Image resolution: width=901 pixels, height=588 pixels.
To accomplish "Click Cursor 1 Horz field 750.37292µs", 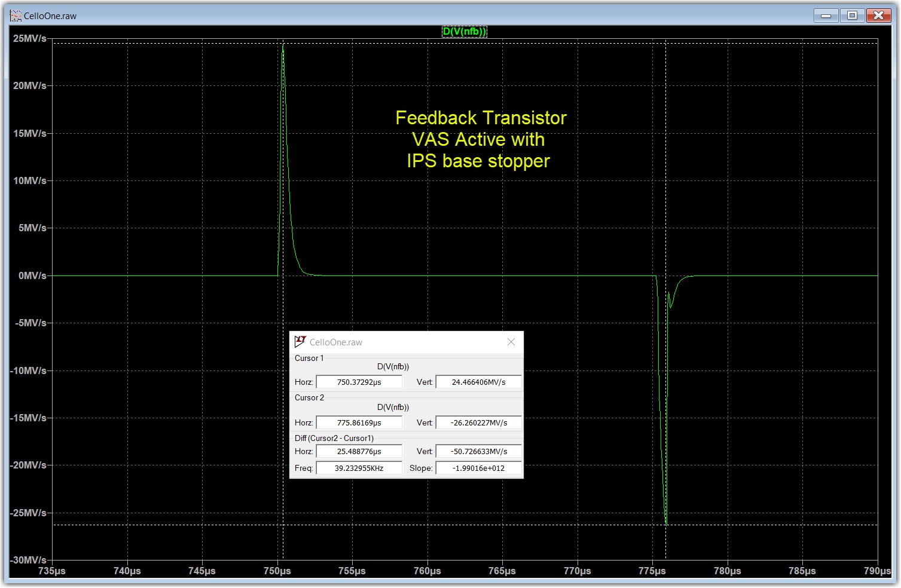I will [x=359, y=382].
